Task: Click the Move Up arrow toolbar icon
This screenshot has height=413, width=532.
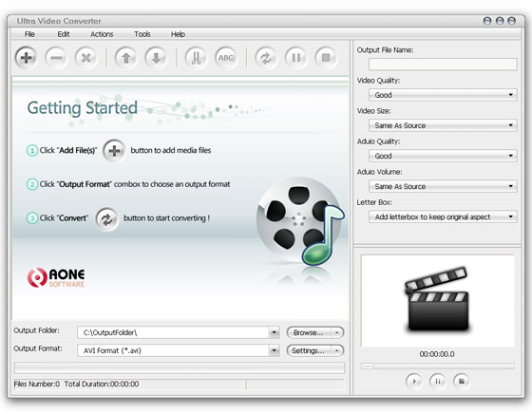Action: point(125,58)
